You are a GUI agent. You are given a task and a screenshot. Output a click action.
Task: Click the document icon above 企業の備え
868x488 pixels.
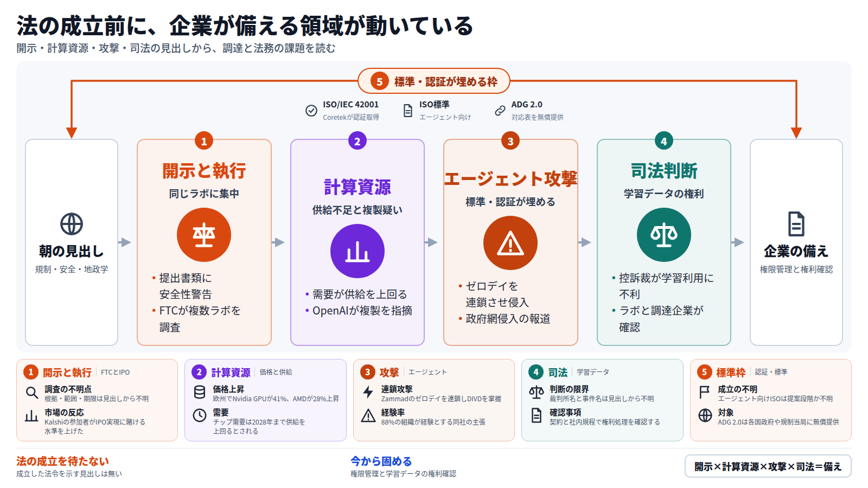coord(796,224)
